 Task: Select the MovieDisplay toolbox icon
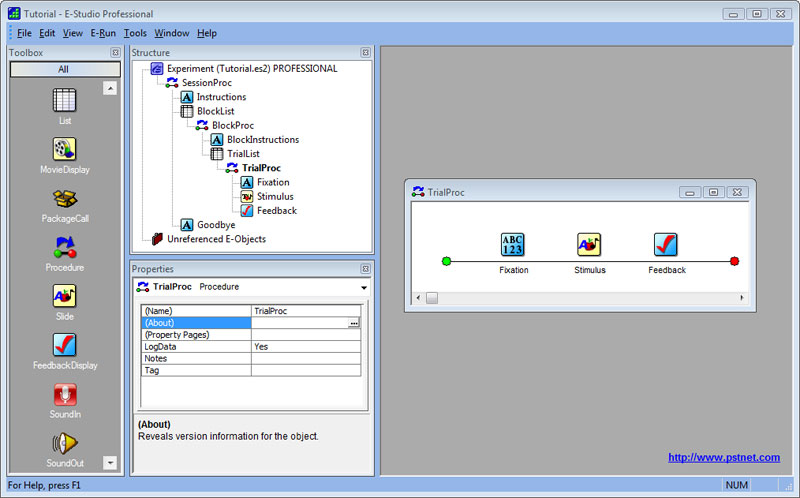click(x=65, y=150)
